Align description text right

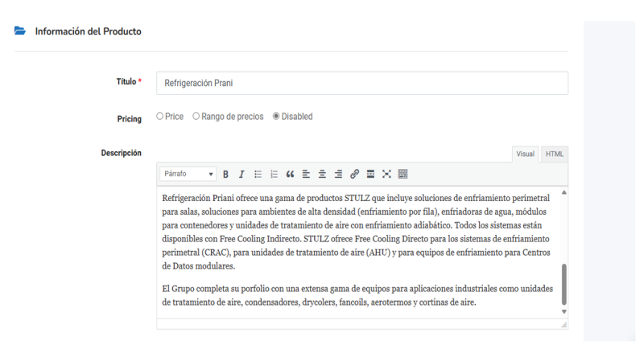pos(338,174)
